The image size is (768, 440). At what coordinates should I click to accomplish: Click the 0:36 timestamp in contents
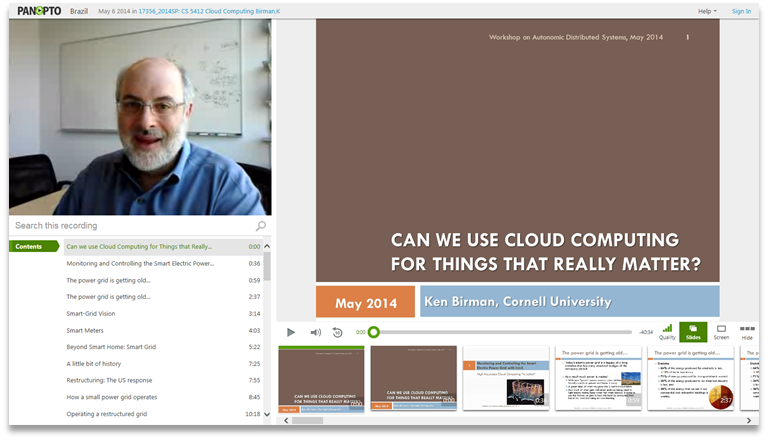pyautogui.click(x=254, y=264)
